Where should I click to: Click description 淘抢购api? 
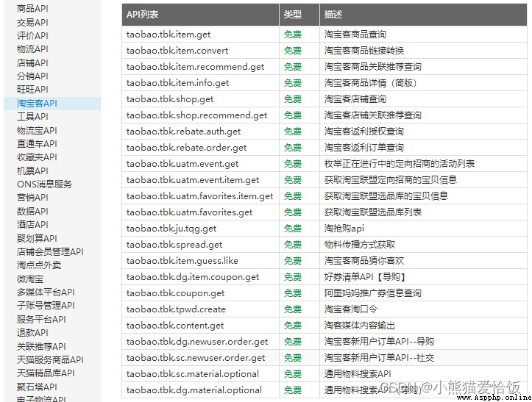344,229
